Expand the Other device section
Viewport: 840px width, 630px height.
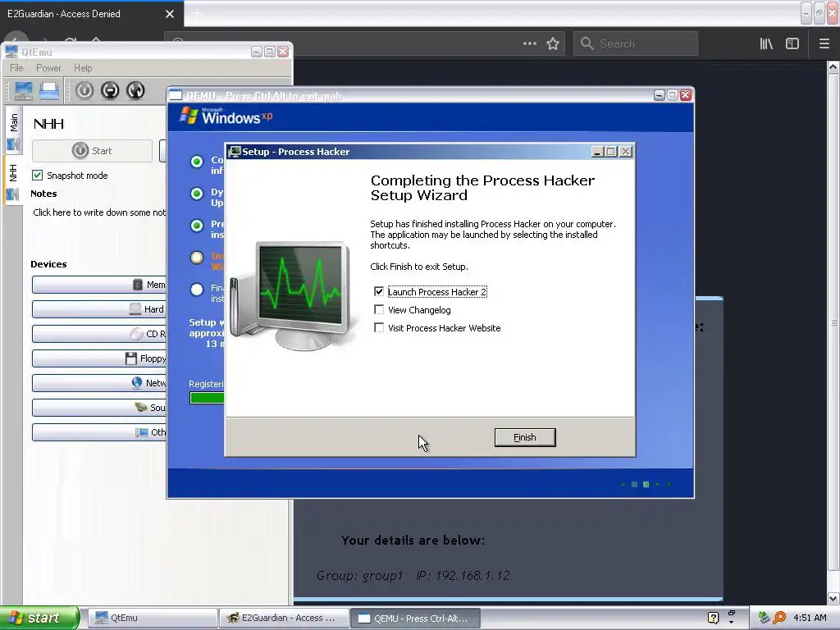pyautogui.click(x=99, y=432)
